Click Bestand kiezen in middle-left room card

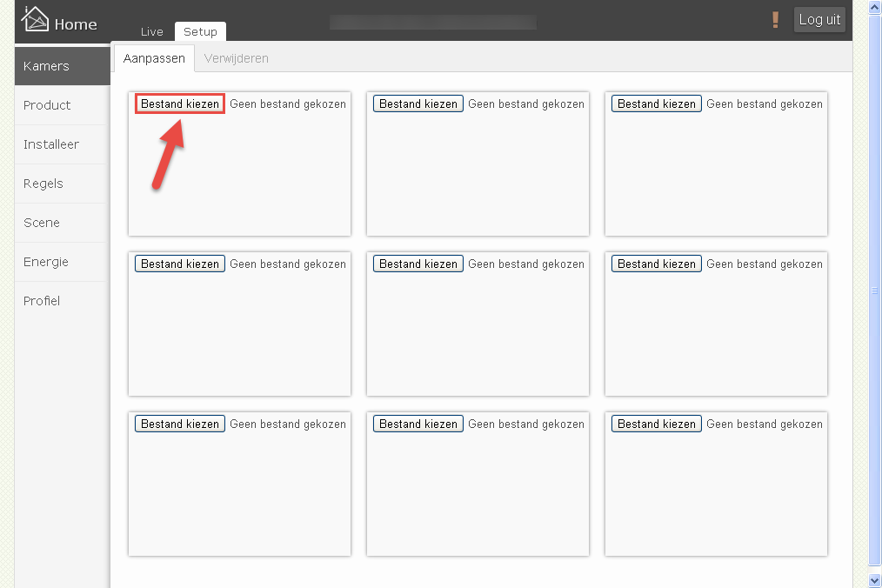click(x=180, y=264)
